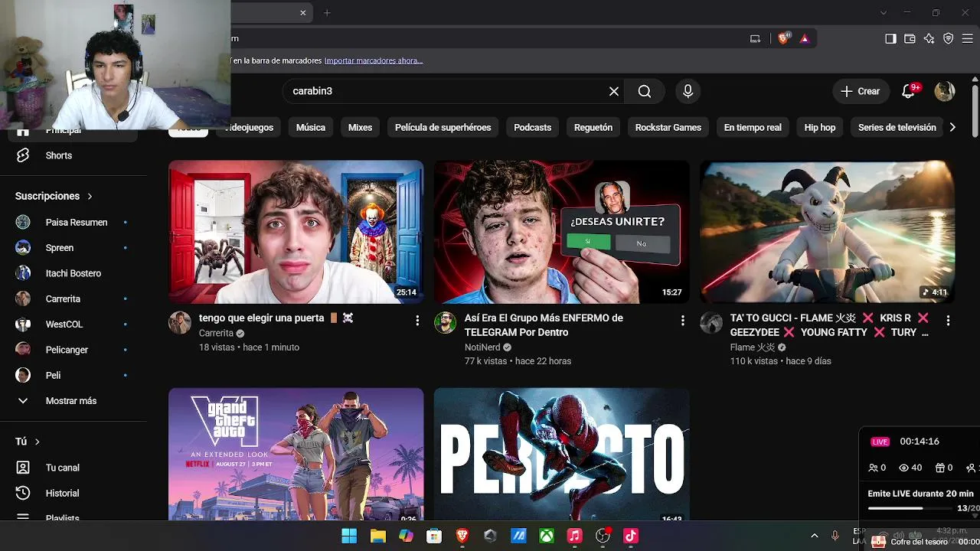
Task: Select the 'Series de televisión' chip
Action: tap(897, 128)
